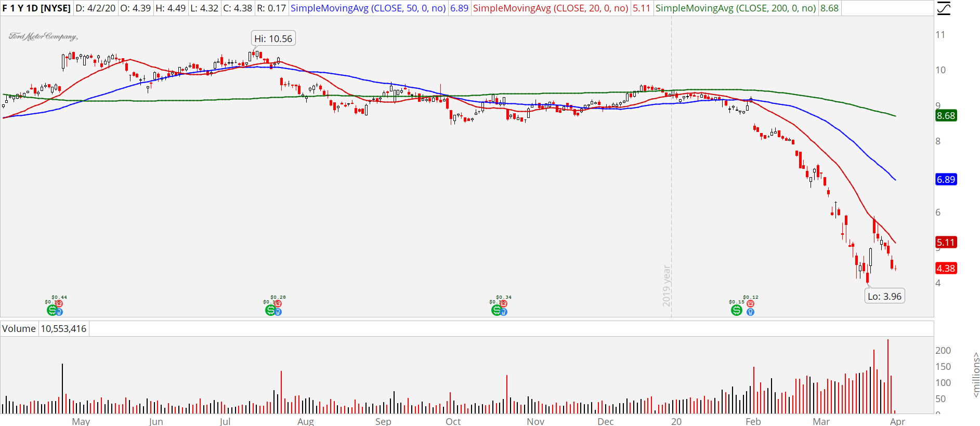Click the blue lightbulb icon under $0.34

503,312
